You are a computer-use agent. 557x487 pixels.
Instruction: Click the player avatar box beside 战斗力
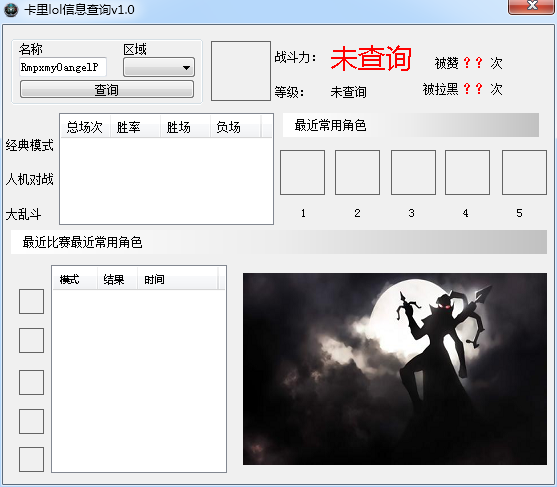241,71
